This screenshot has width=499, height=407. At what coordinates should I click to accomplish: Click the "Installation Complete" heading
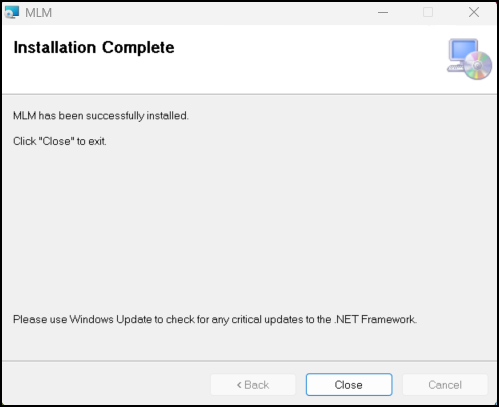[x=94, y=48]
